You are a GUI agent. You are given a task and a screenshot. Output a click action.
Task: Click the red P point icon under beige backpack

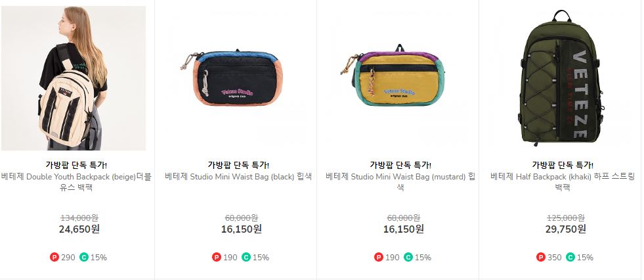54,258
